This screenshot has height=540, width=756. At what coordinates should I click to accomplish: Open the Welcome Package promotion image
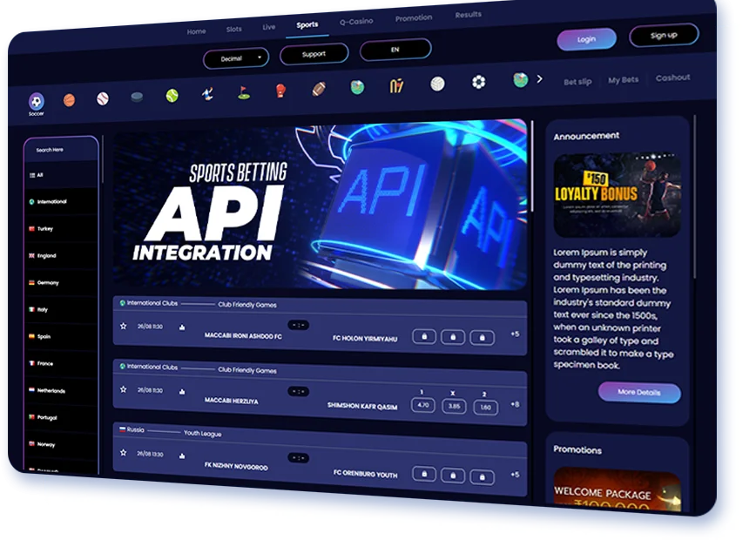(x=618, y=489)
